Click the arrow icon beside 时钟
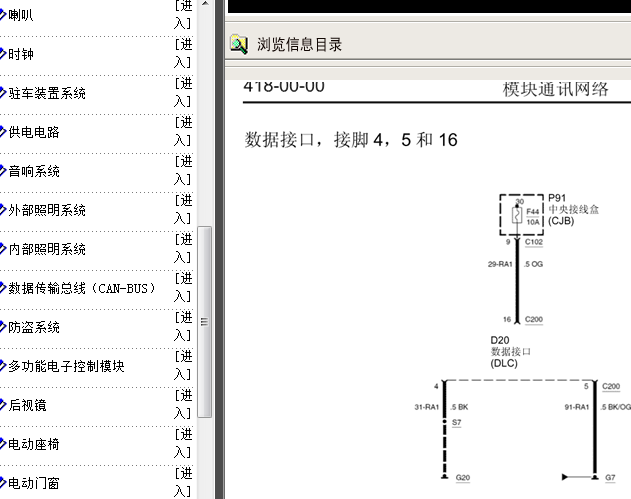This screenshot has width=631, height=499. pos(3,54)
